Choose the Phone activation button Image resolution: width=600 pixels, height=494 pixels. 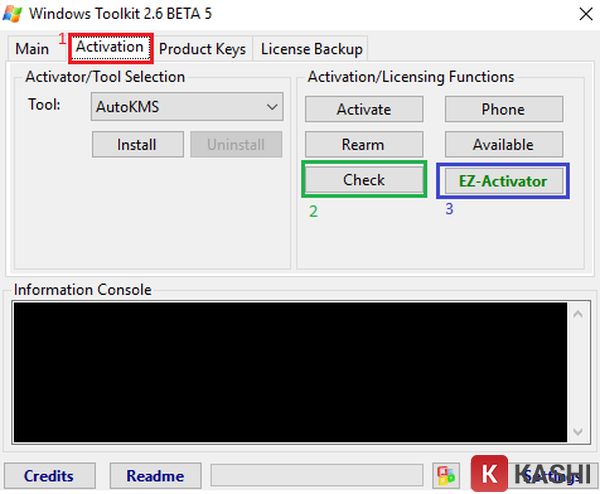click(x=504, y=109)
